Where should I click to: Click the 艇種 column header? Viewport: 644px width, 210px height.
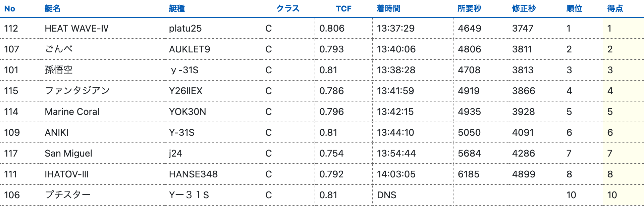[177, 9]
